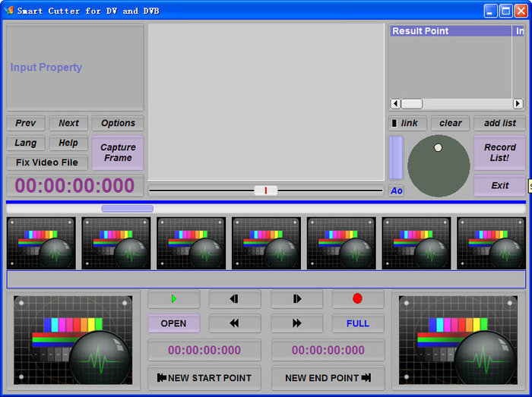Open the Options dialog
The image size is (532, 397).
(x=118, y=123)
